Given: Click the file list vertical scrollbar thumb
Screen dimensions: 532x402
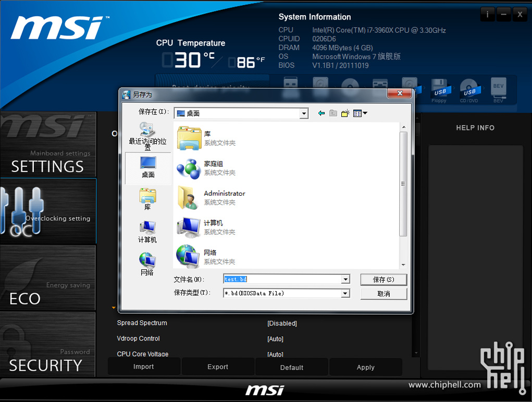Looking at the screenshot, I should [x=403, y=184].
